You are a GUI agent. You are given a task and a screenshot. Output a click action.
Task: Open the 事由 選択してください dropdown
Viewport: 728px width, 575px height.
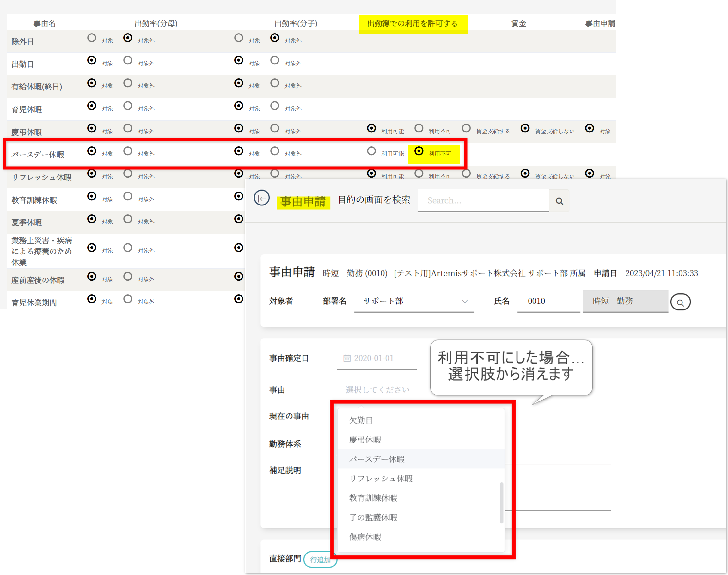pyautogui.click(x=377, y=389)
